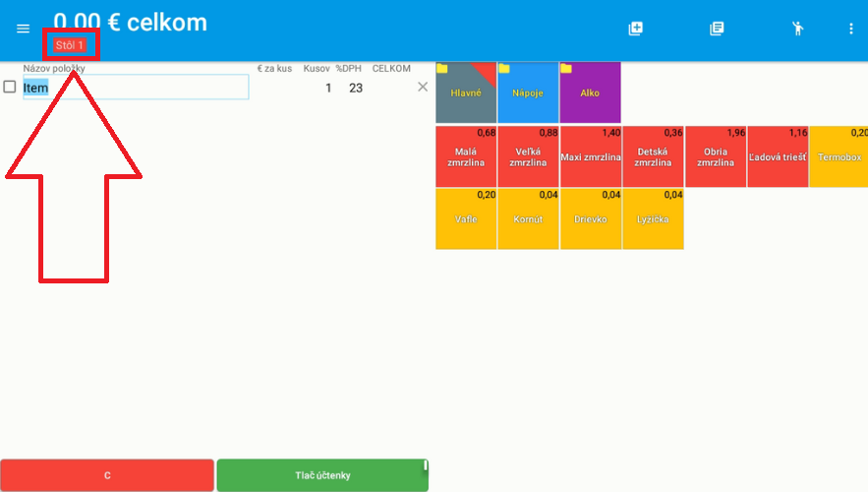Add Maxi zmrzlina product tile
Image resolution: width=868 pixels, height=492 pixels.
[x=590, y=156]
